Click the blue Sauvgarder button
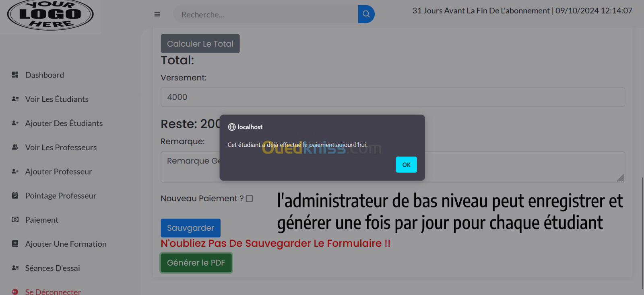 190,228
